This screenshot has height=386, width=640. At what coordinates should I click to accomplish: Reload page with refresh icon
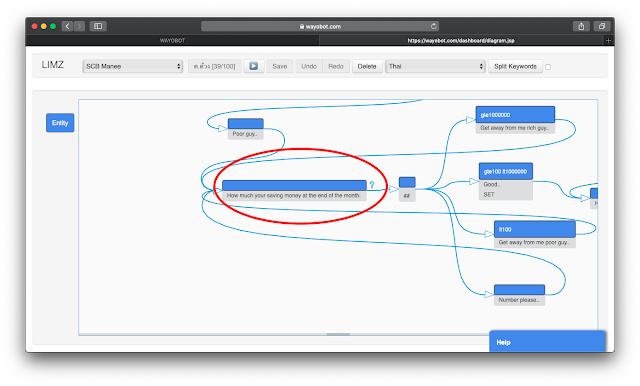[x=433, y=26]
